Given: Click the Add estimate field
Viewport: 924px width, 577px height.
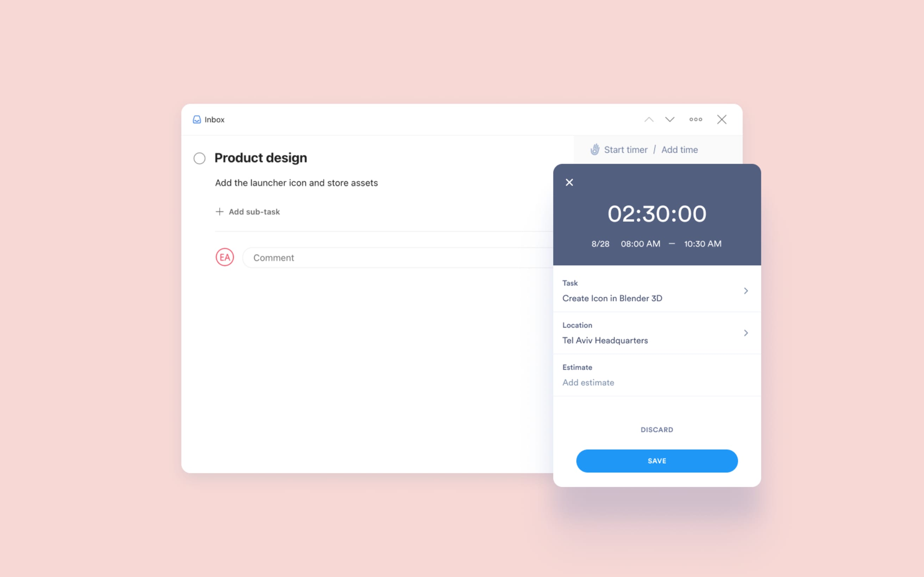Looking at the screenshot, I should tap(587, 382).
